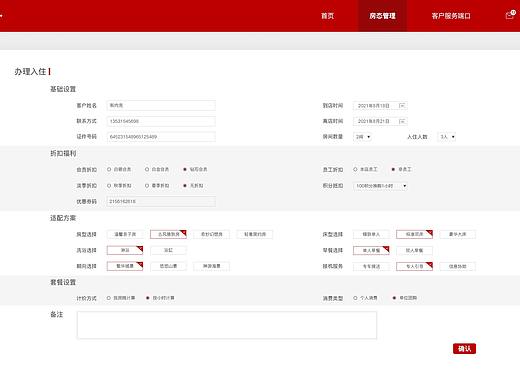The height and width of the screenshot is (390, 520).
Task: Click the 优惠券码 coupon code field
Action: (161, 201)
